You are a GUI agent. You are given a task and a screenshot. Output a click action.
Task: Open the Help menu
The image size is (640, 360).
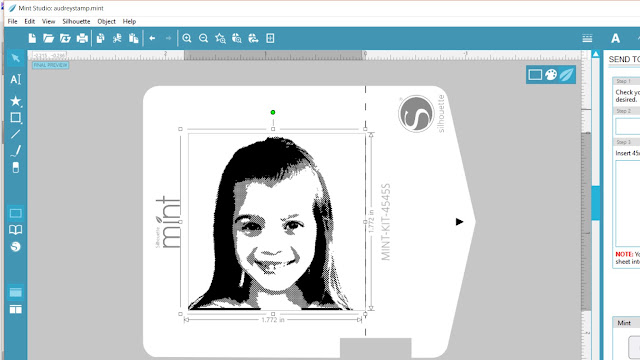point(129,21)
